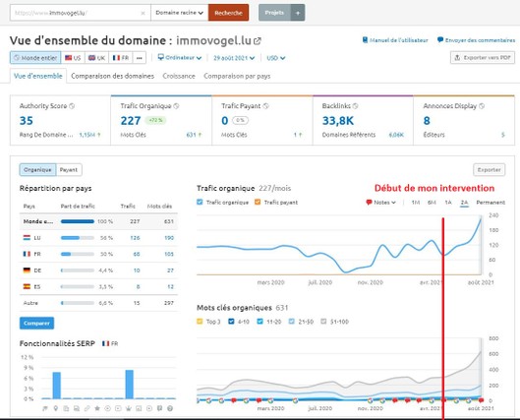Screen dimensions: 520x420
Task: Click the German flag in country table
Action: [x=27, y=270]
